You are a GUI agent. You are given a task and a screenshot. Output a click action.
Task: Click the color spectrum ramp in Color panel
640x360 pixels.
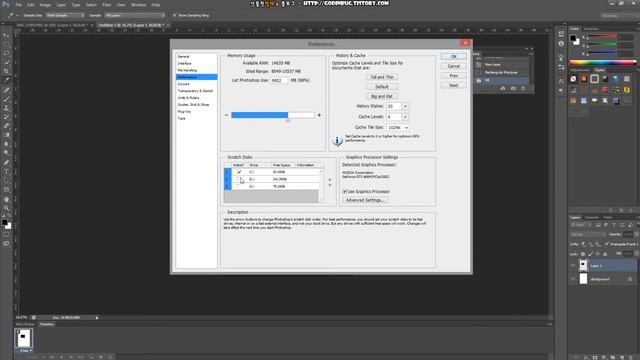(602, 62)
